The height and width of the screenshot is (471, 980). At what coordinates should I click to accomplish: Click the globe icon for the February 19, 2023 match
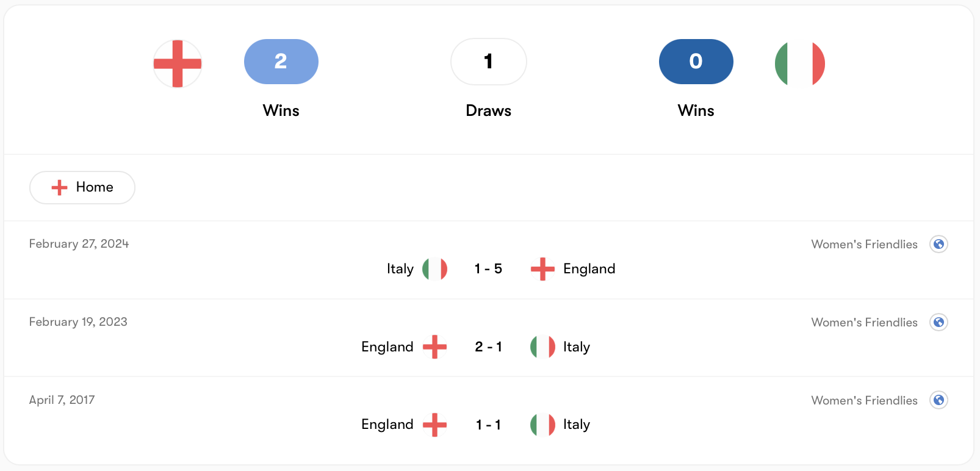[939, 322]
